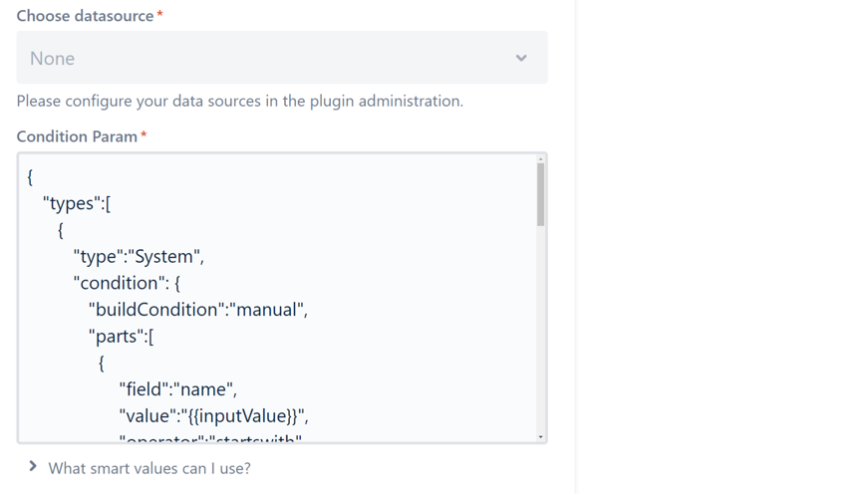Place cursor on the "condition": { line
The height and width of the screenshot is (494, 868).
pyautogui.click(x=127, y=283)
